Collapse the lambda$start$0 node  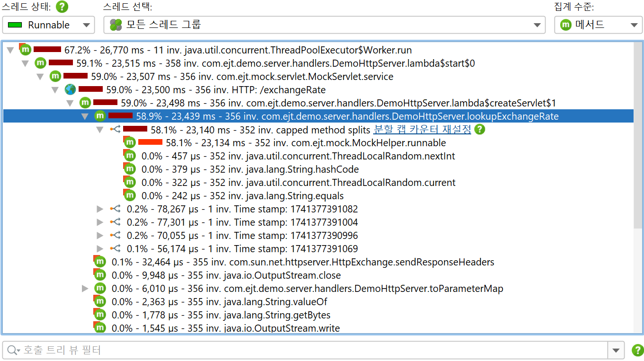[26, 63]
